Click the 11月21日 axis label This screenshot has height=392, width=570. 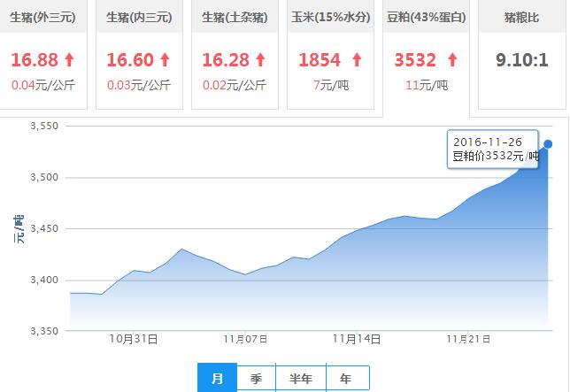click(468, 339)
